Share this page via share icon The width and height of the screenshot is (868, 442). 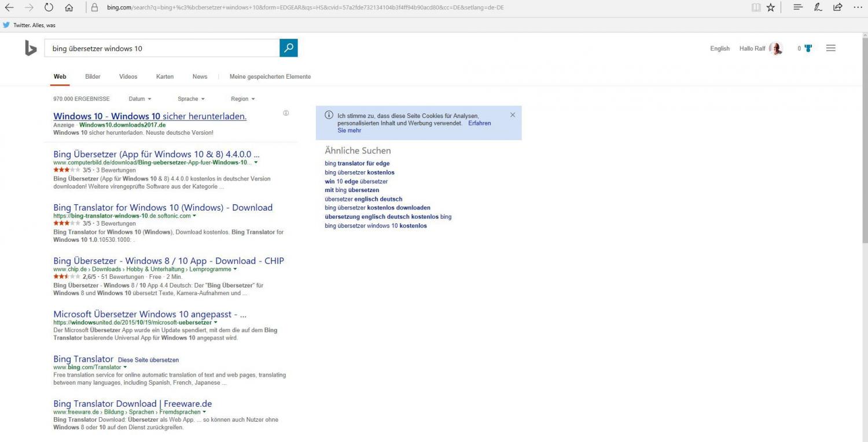pyautogui.click(x=838, y=8)
